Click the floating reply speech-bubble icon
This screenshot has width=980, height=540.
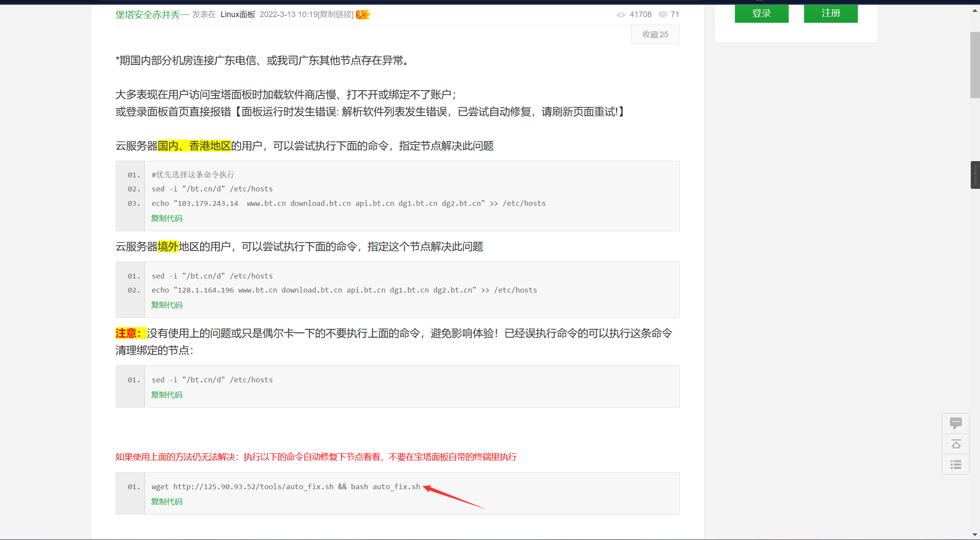[x=956, y=423]
